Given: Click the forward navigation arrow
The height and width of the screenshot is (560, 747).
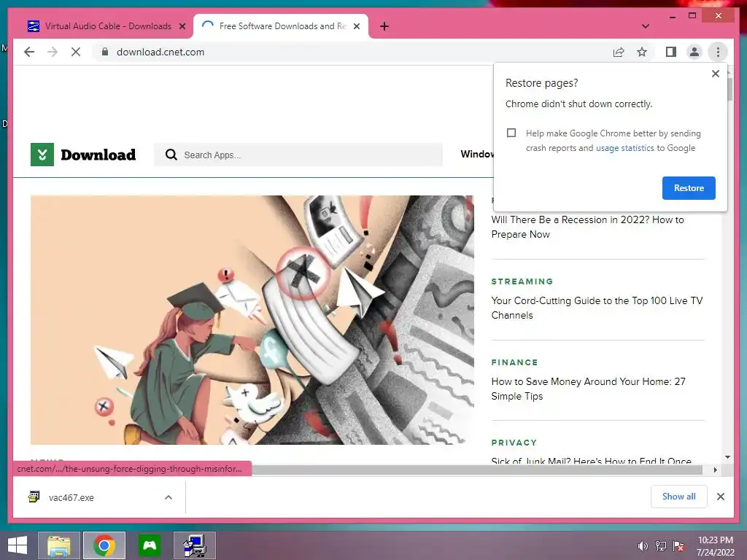Looking at the screenshot, I should click(53, 52).
